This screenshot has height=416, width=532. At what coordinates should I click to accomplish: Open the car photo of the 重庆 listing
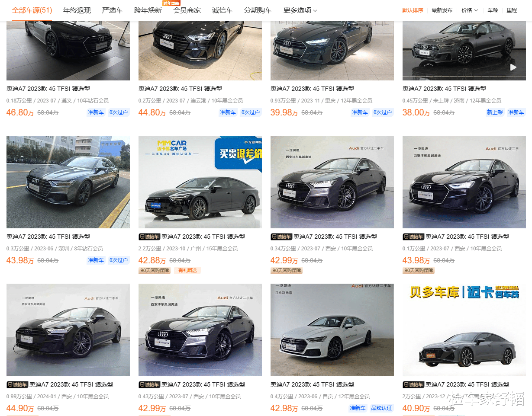click(x=332, y=51)
